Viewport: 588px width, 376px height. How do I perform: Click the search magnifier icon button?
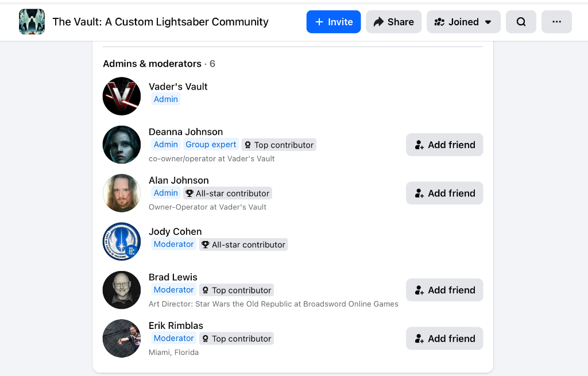[x=521, y=22]
